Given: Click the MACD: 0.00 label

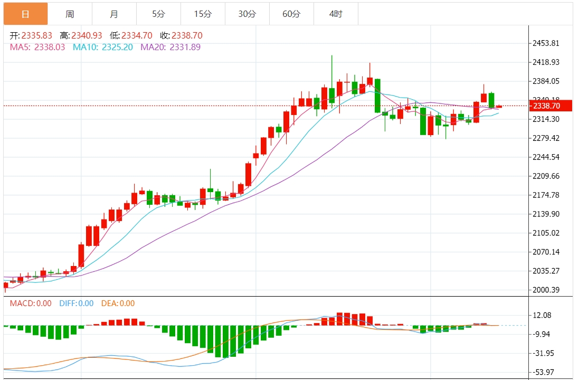Looking at the screenshot, I should [x=31, y=303].
